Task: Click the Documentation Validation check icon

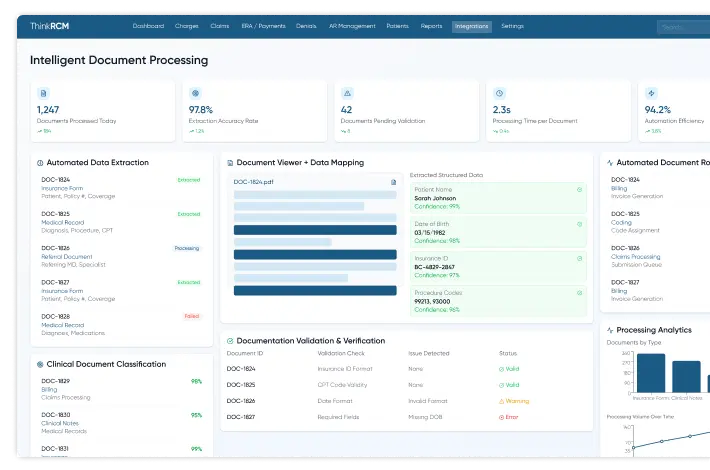Action: coord(230,341)
